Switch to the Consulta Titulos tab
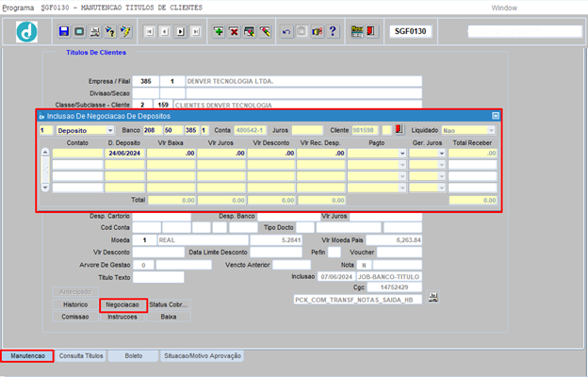 [x=80, y=356]
